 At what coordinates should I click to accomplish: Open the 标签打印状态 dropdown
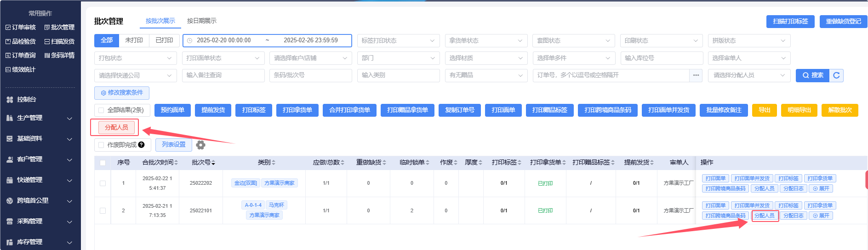(x=398, y=40)
